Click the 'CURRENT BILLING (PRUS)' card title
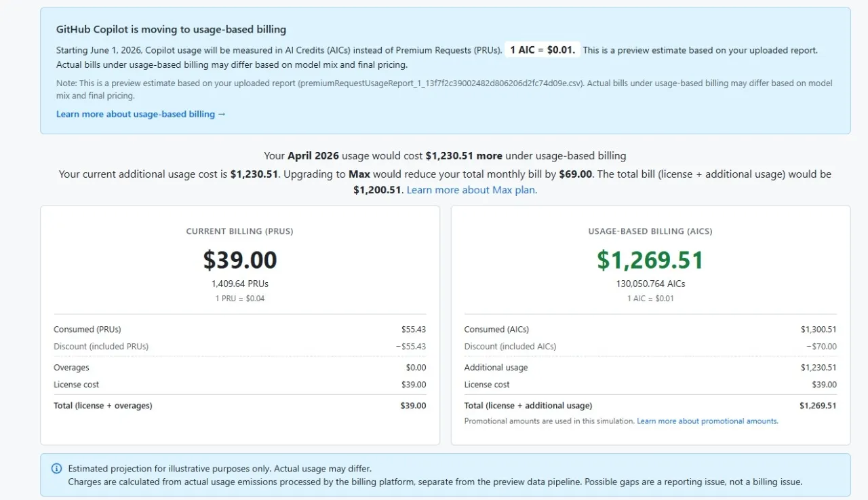 pyautogui.click(x=240, y=231)
